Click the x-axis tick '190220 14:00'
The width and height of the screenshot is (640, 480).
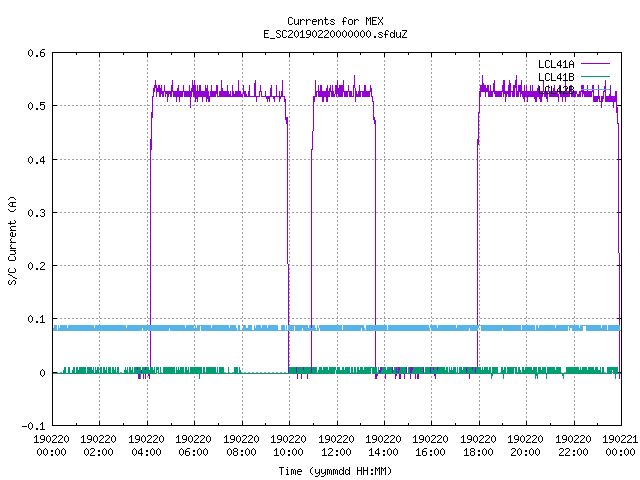(383, 445)
